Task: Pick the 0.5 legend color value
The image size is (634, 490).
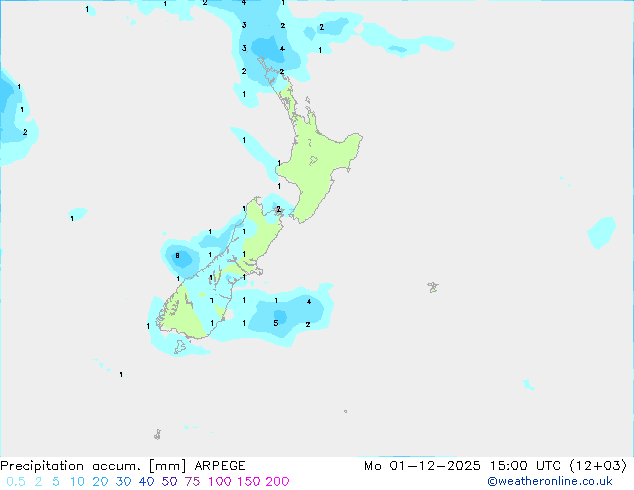Action: (x=16, y=482)
